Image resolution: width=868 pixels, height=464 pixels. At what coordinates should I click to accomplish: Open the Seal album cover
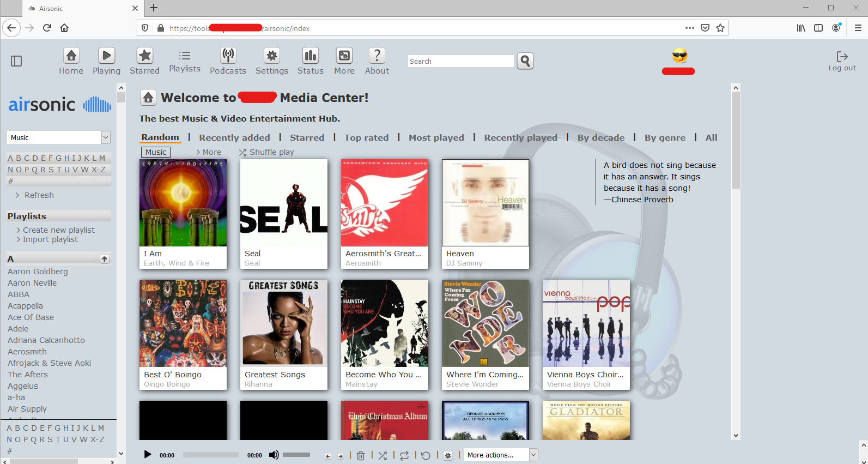pyautogui.click(x=284, y=203)
